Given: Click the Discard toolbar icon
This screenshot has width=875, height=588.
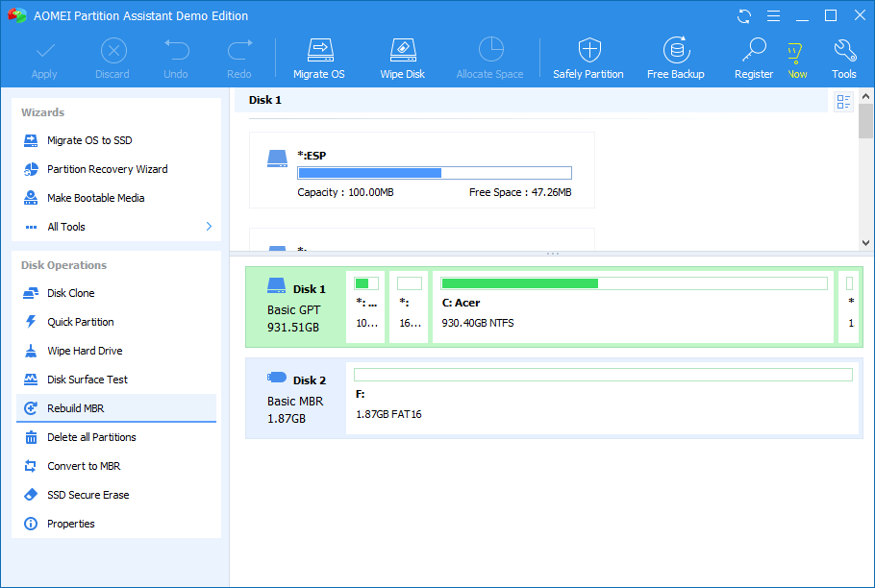Looking at the screenshot, I should tap(113, 51).
